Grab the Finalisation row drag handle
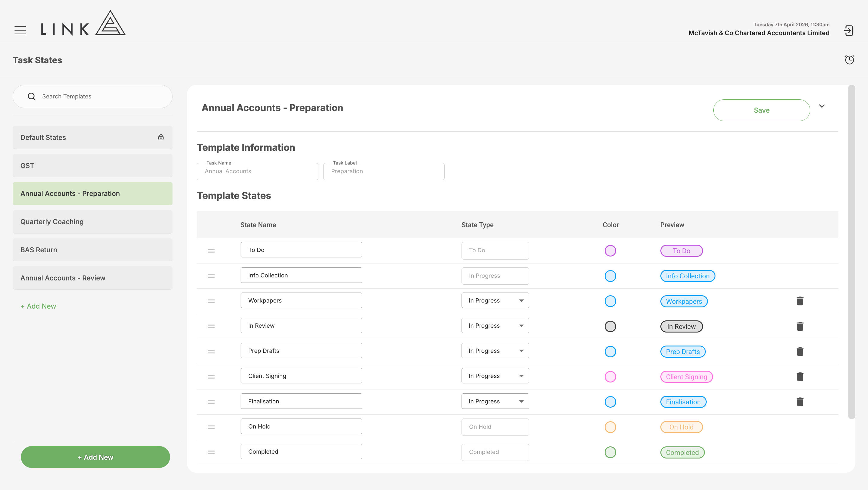 coord(211,402)
